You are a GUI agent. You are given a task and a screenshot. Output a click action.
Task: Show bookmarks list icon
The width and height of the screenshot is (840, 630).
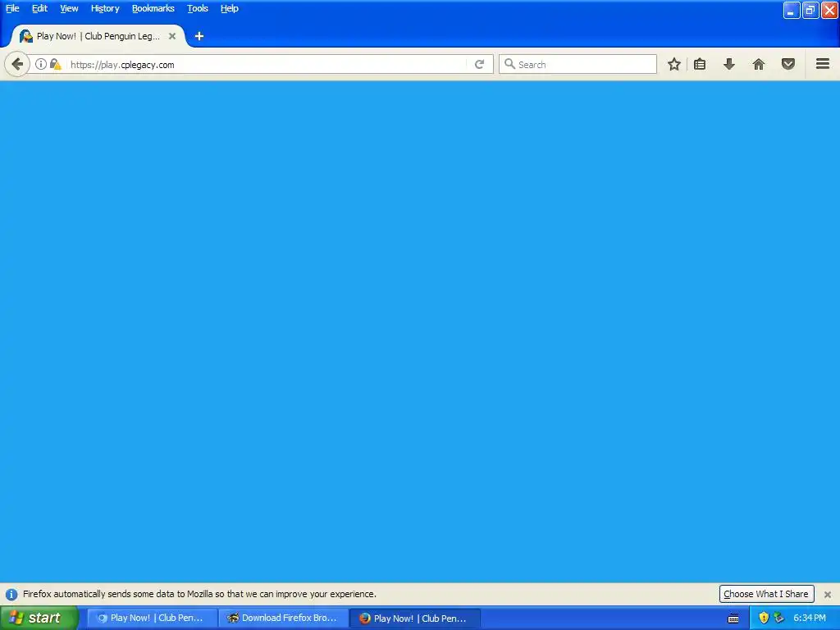click(x=700, y=64)
